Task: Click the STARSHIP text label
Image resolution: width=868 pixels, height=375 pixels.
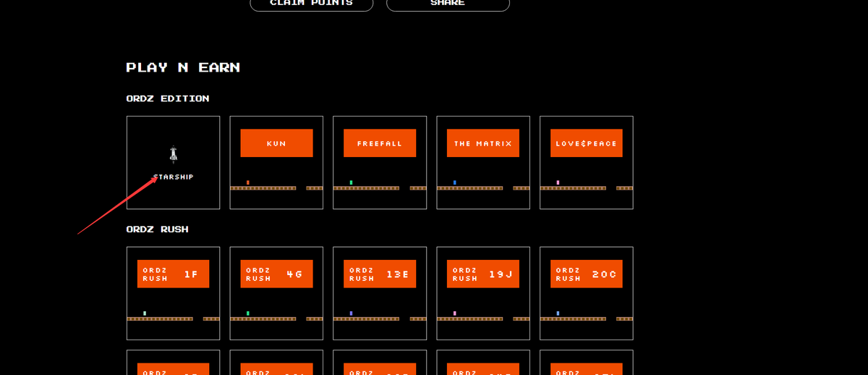Action: pos(173,177)
